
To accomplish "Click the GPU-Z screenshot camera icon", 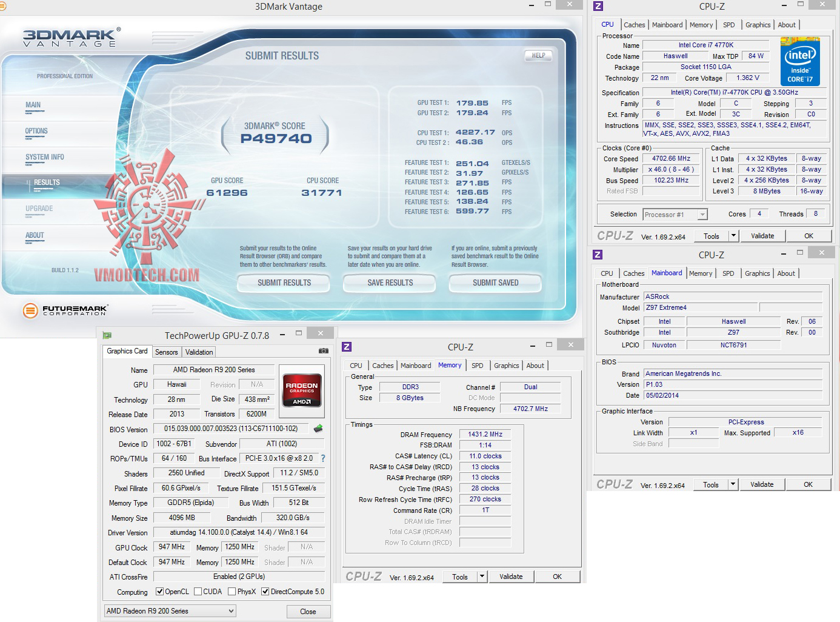I will (324, 351).
